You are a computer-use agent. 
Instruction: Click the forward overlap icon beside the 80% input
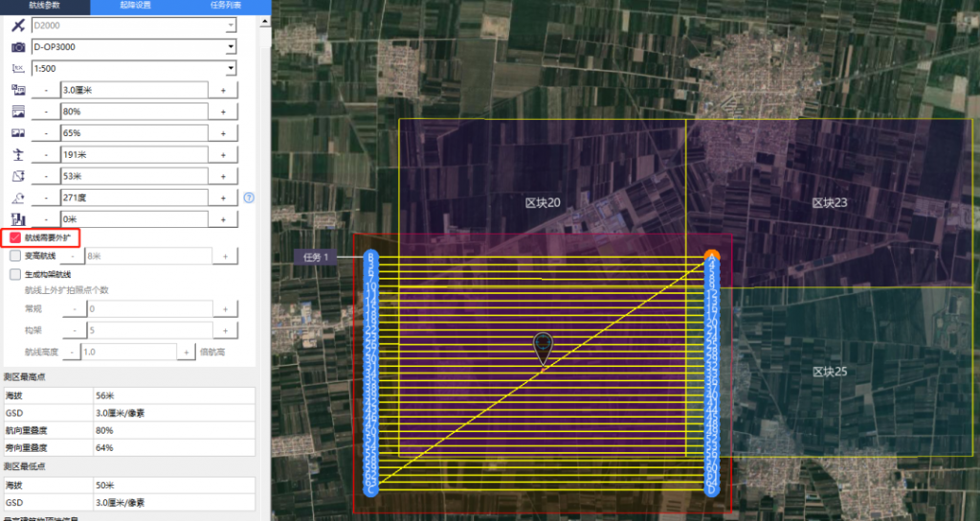pyautogui.click(x=18, y=111)
